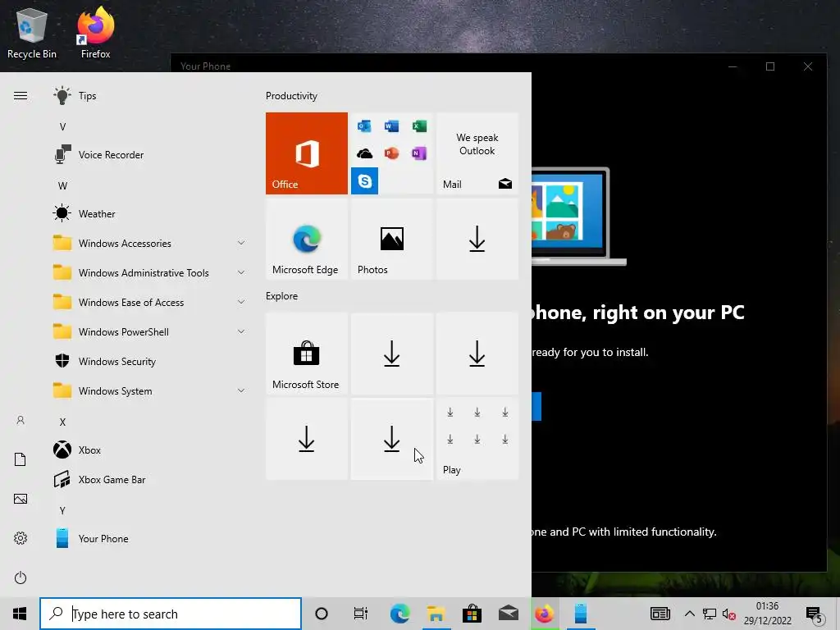The height and width of the screenshot is (630, 840).
Task: Jump to letter V section header
Action: [62, 127]
